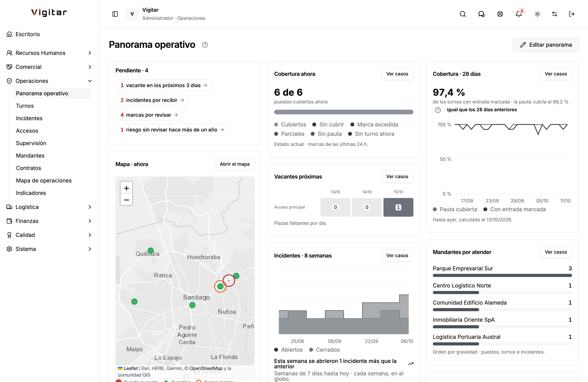Open the chat messages icon
588x382 pixels.
click(x=481, y=14)
